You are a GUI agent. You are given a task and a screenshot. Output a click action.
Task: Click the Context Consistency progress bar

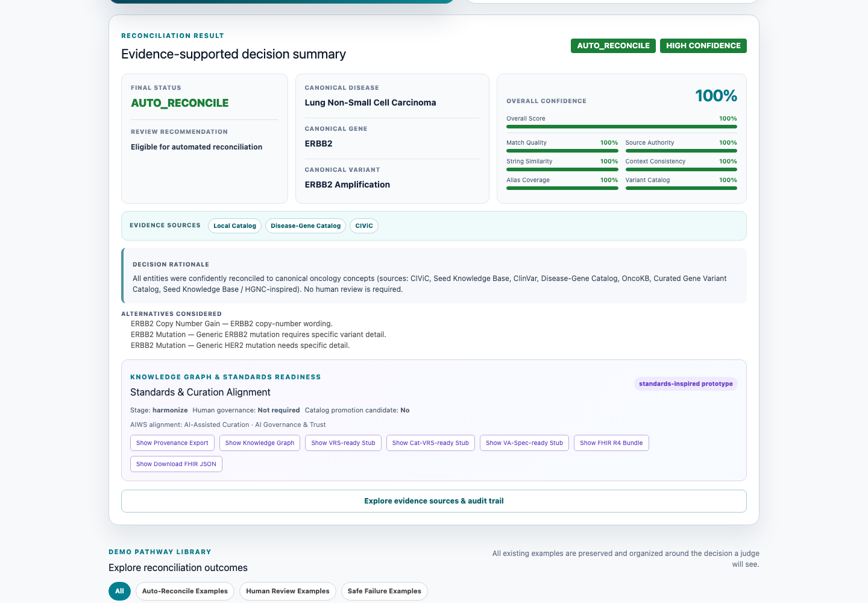[681, 169]
